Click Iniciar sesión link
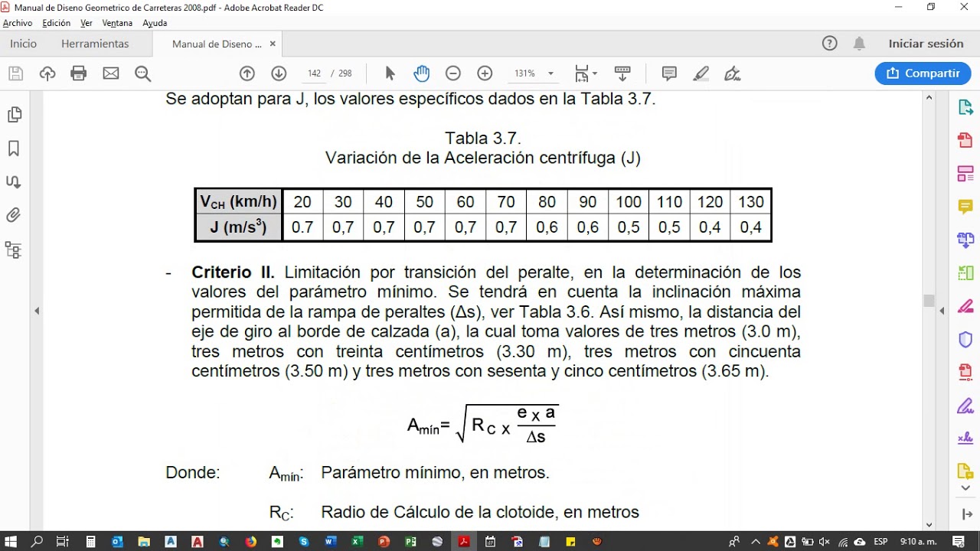This screenshot has width=980, height=551. tap(926, 44)
